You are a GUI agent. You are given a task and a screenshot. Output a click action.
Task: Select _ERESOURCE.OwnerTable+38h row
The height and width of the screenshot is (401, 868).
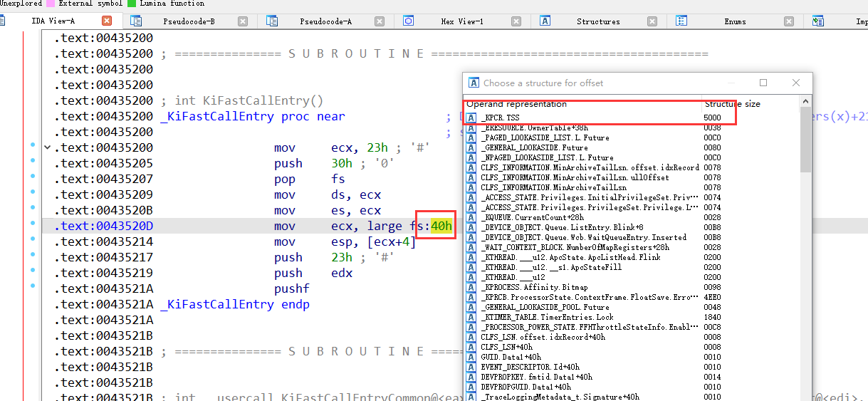[632, 127]
